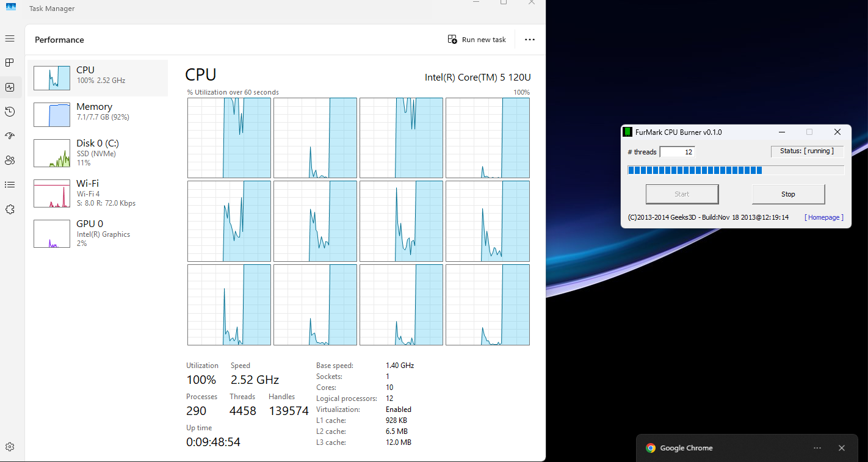This screenshot has width=868, height=462.
Task: Select the Performance page icon in sidebar
Action: click(10, 87)
